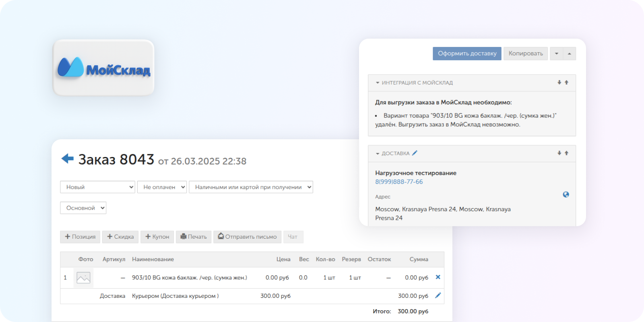Screen dimensions: 644x322
Task: Click the Наименование column header
Action: pyautogui.click(x=153, y=259)
